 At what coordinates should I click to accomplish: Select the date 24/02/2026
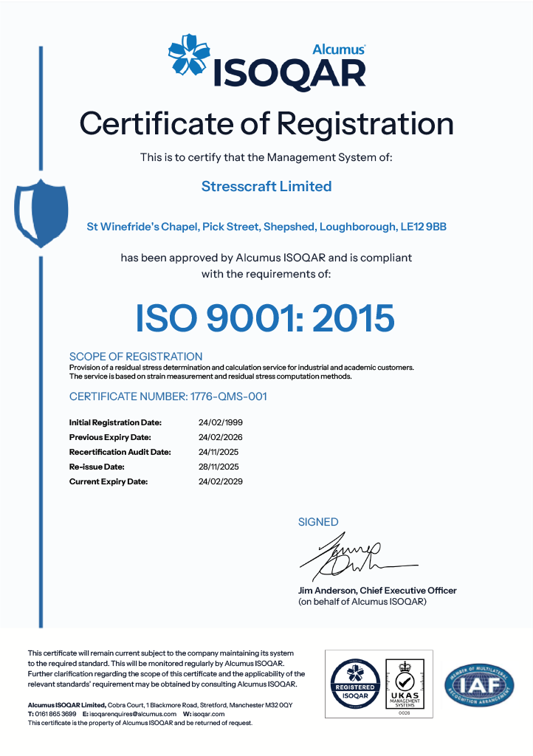[x=221, y=437]
